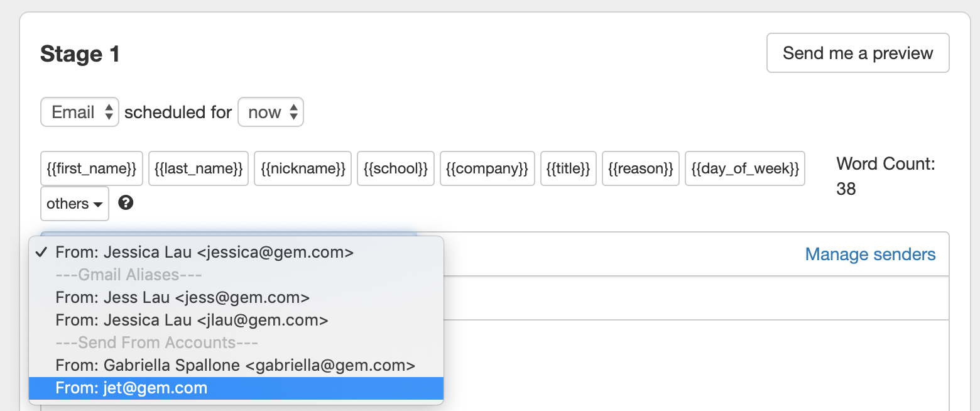Click Send me a preview button
This screenshot has height=411, width=980.
[x=857, y=53]
